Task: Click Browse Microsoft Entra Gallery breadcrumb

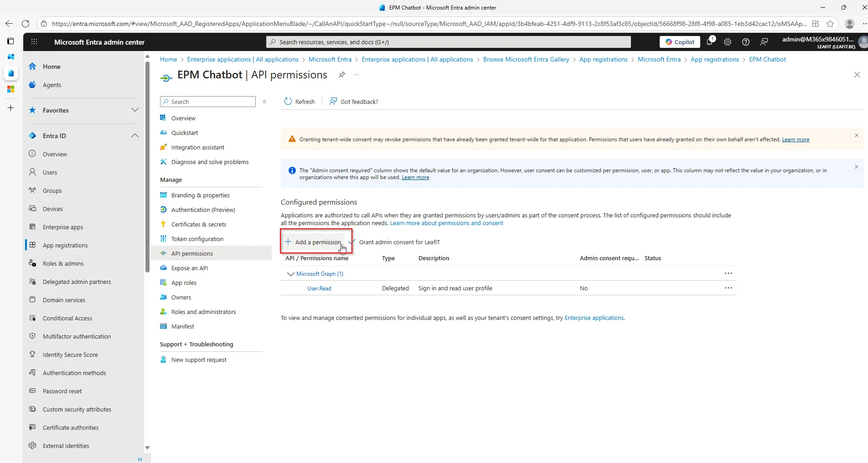Action: tap(526, 59)
